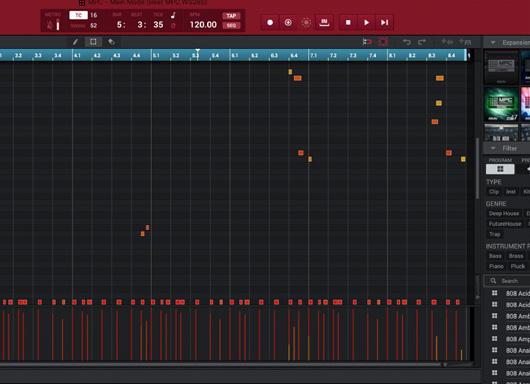Select the Pencil draw tool
Image resolution: width=530 pixels, height=384 pixels.
point(75,42)
